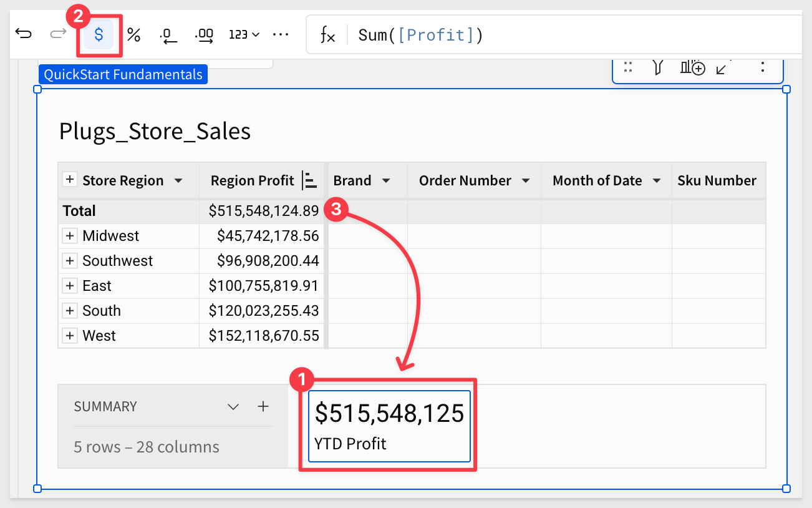Expand the West region row

point(70,336)
